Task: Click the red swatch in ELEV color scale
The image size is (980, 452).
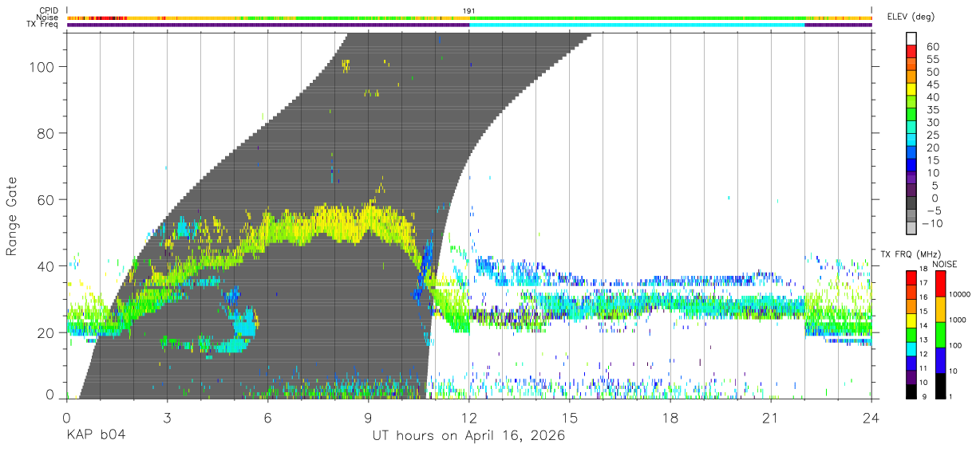Action: (911, 53)
